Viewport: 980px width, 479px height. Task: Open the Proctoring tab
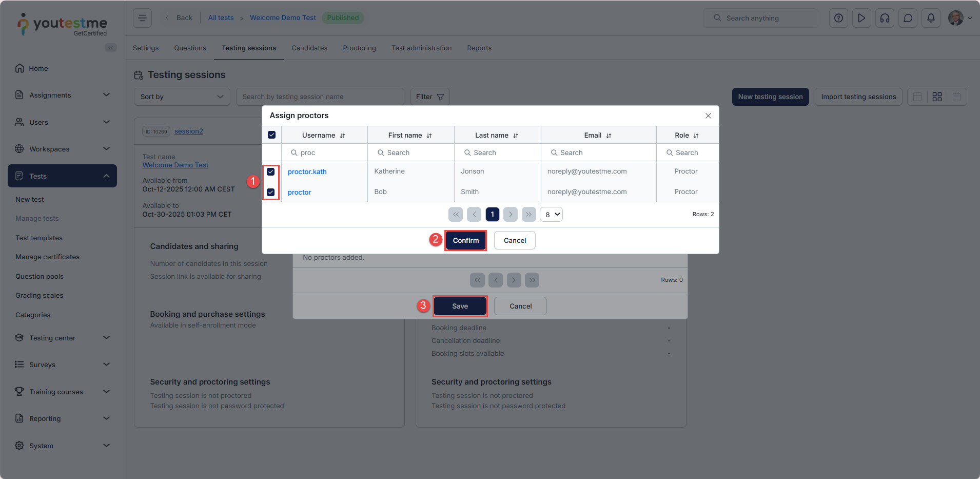(359, 48)
